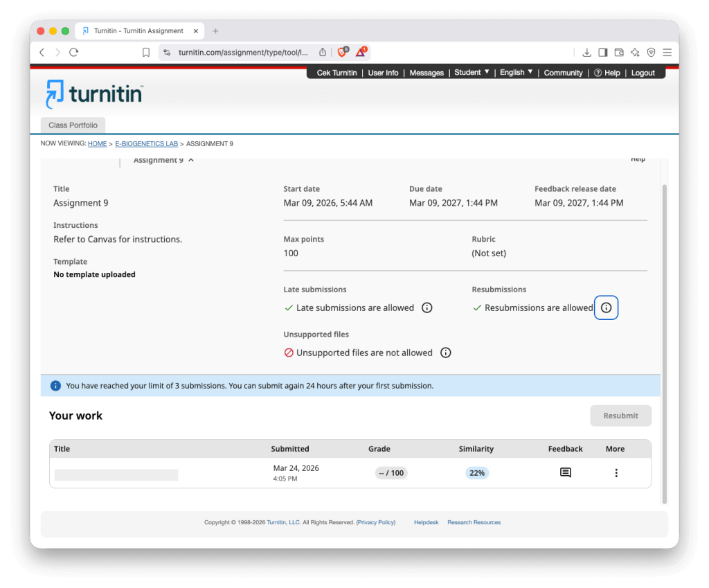Open info icon next to Resubmissions allowed

pos(606,308)
